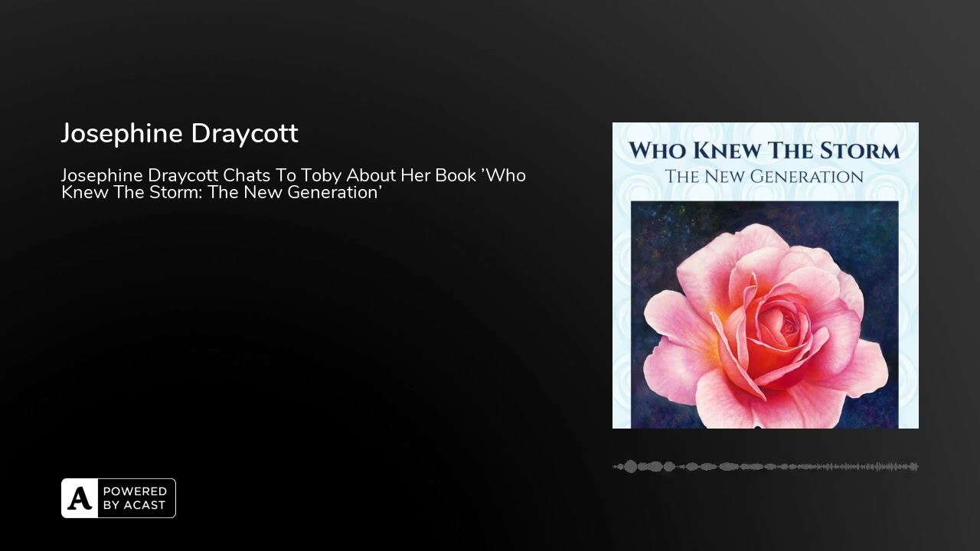Viewport: 980px width, 551px height.
Task: Open the book cover artwork thumbnail
Action: click(x=766, y=275)
